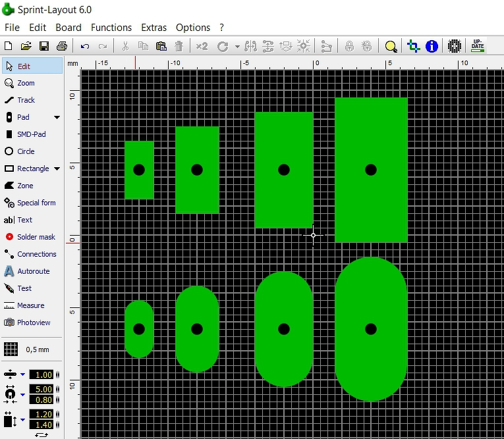
Task: Mirror selection vertically icon
Action: 268,46
